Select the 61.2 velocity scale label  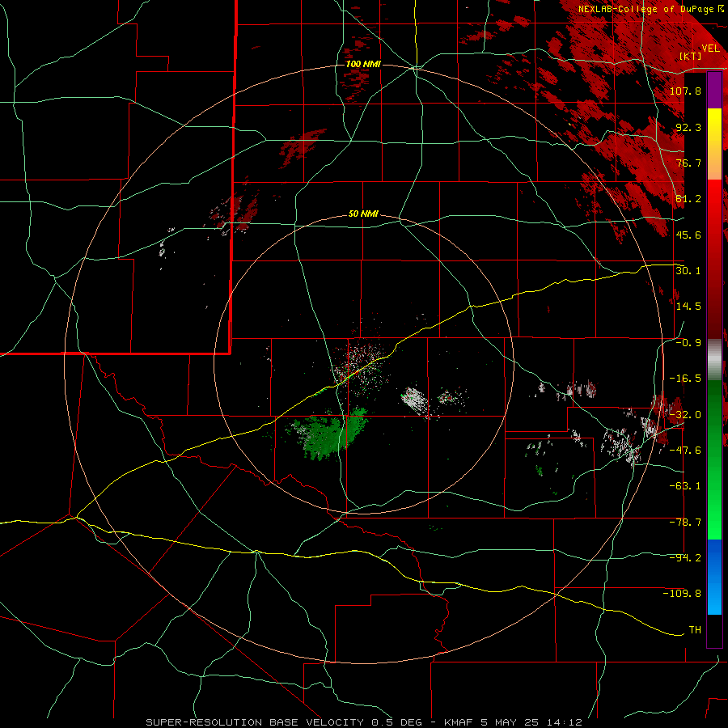point(688,199)
